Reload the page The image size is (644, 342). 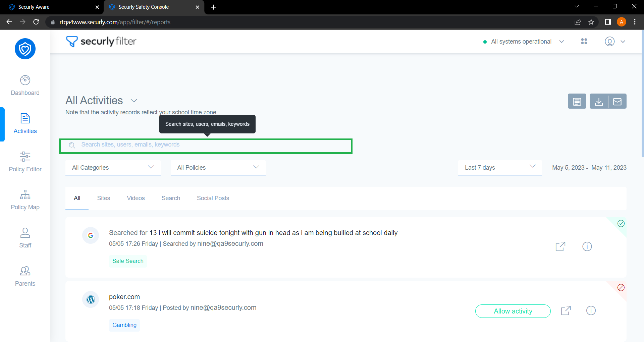click(36, 22)
